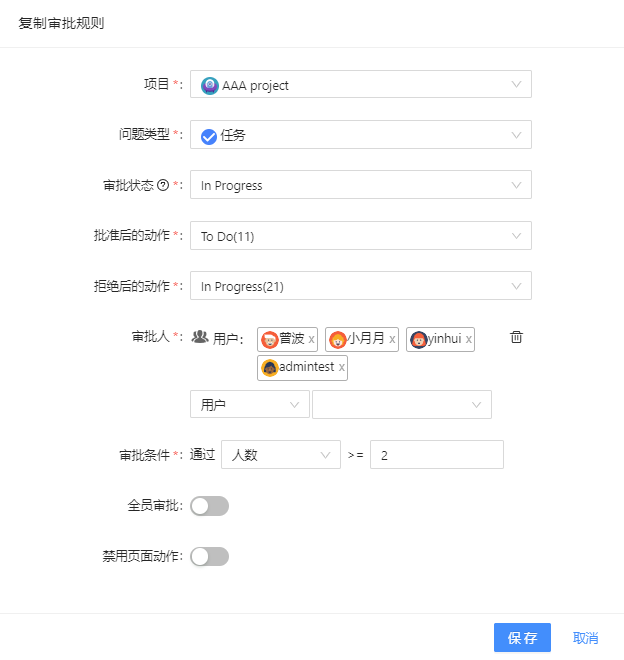Toggle the 禁用页面动作 switch

[209, 556]
